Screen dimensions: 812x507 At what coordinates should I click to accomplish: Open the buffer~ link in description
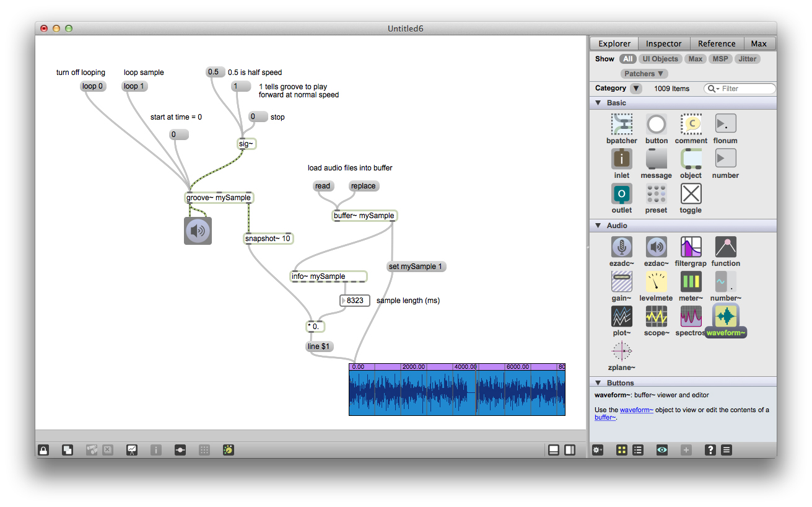pyautogui.click(x=605, y=418)
